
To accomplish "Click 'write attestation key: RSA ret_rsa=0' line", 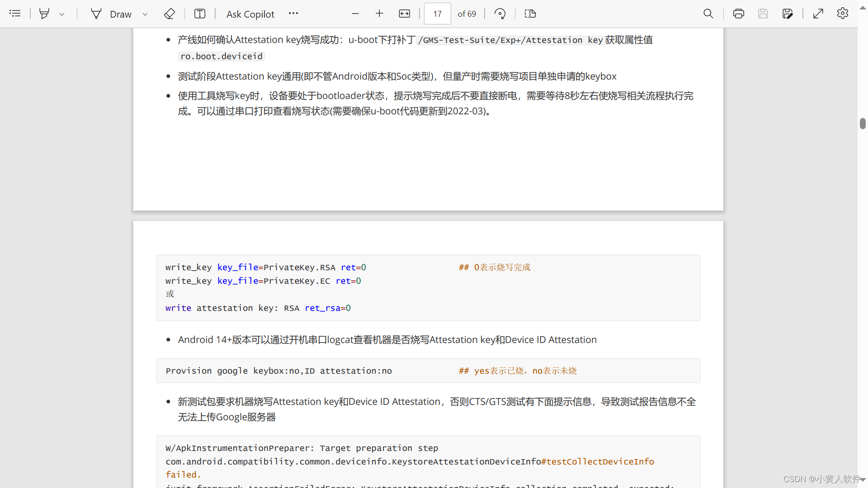I will (258, 308).
